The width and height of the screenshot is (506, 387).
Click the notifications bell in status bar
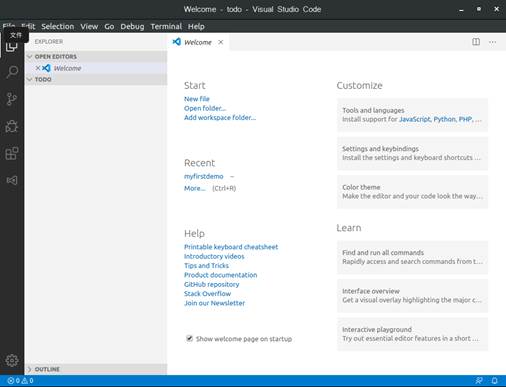tap(495, 381)
